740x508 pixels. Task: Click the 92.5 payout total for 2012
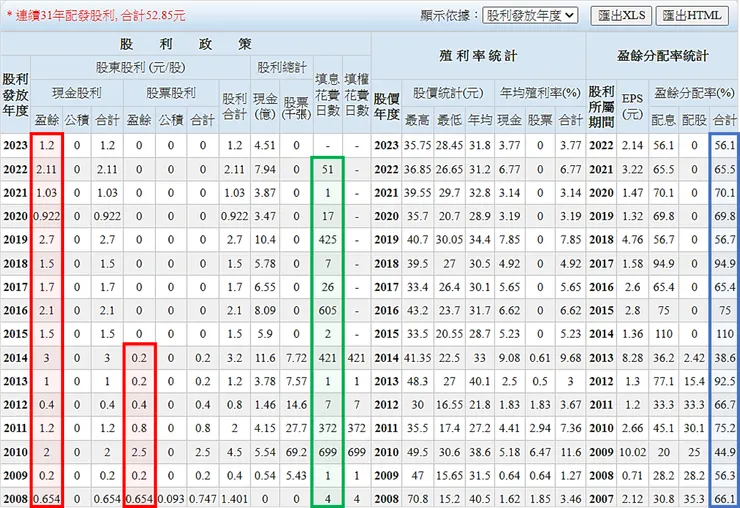coord(725,381)
